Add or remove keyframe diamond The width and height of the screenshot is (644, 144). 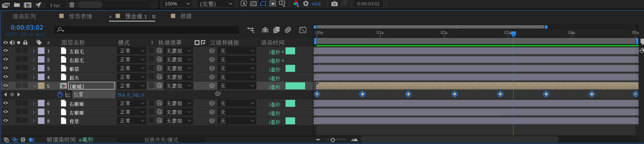coord(12,94)
